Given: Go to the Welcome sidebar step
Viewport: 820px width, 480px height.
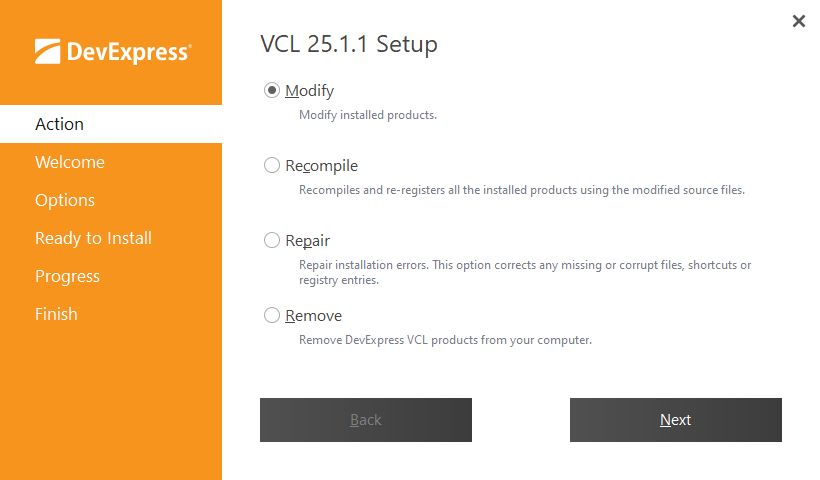Looking at the screenshot, I should (70, 162).
